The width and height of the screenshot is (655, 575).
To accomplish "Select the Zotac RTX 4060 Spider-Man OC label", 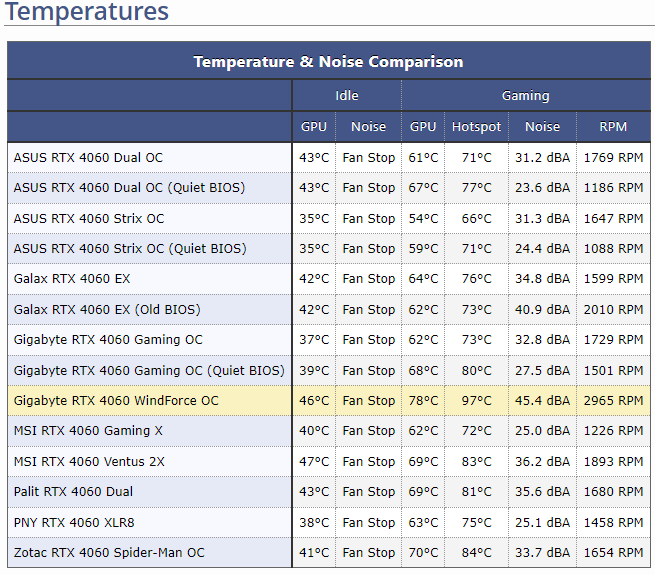I will tap(109, 553).
